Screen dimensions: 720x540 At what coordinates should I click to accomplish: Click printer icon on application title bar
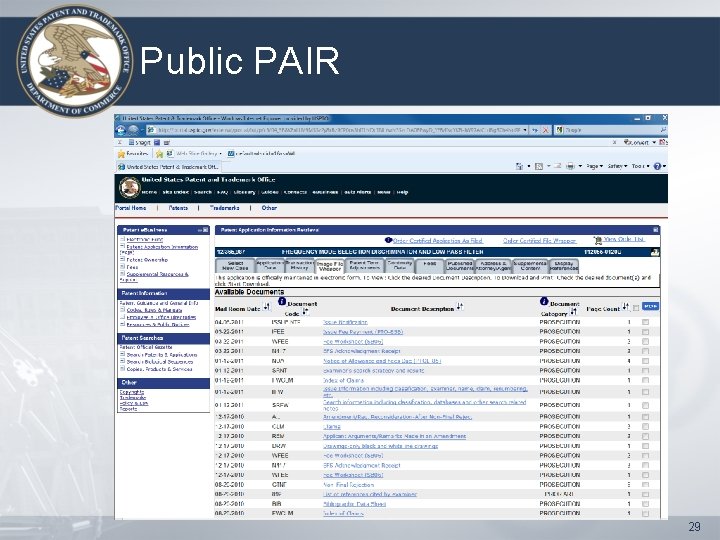(655, 252)
